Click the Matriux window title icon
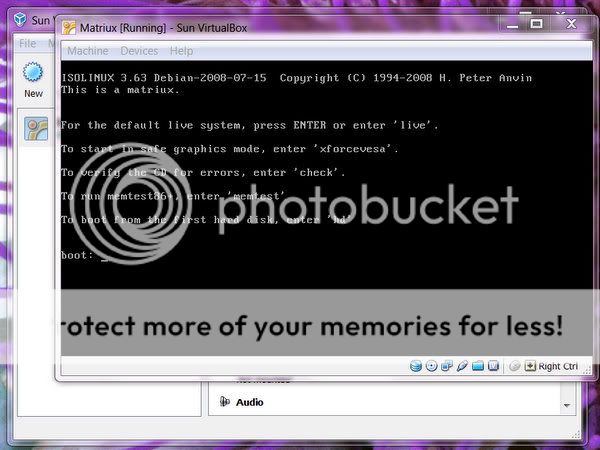Screen dimensions: 600x450 pyautogui.click(x=69, y=28)
